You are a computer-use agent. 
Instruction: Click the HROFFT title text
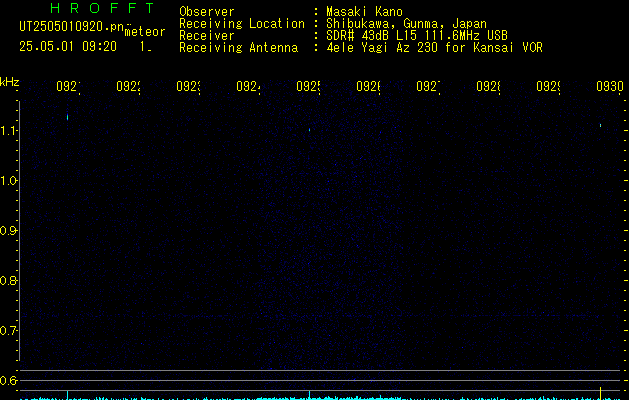(x=102, y=8)
